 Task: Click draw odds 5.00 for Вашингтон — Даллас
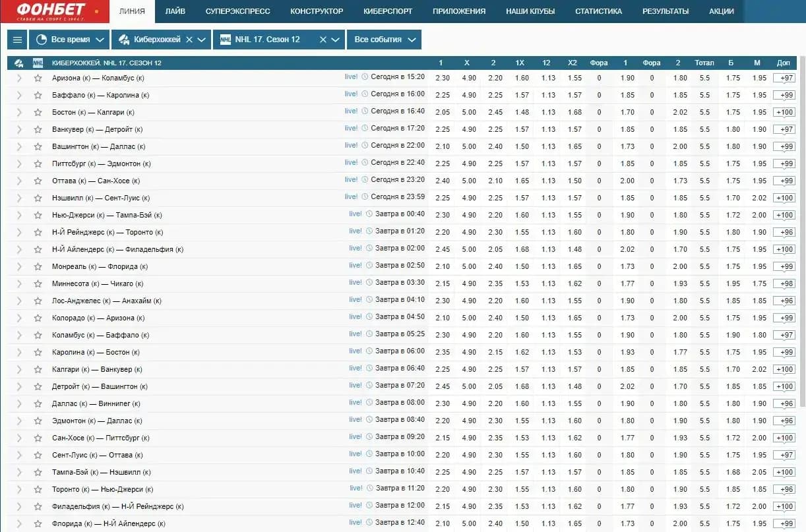(469, 146)
